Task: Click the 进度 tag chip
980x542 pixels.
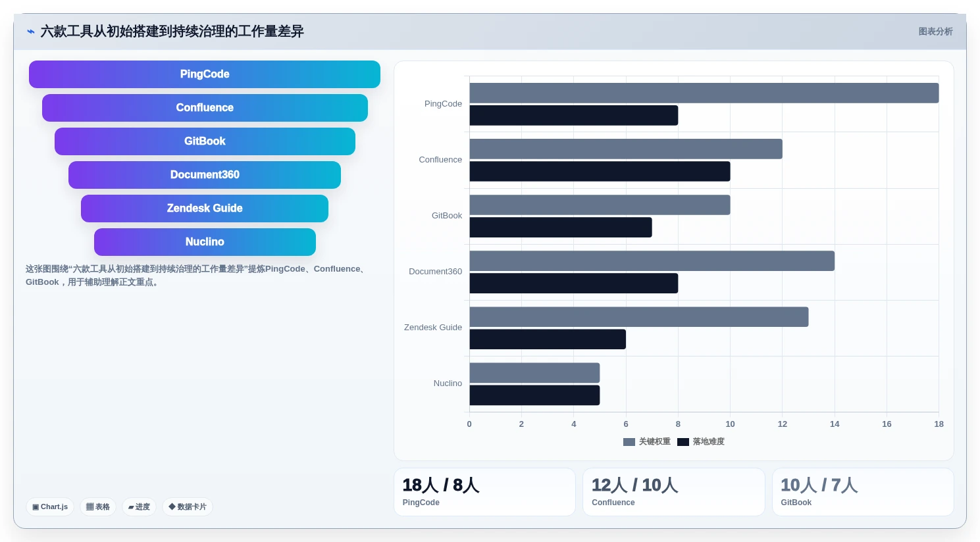Action: (139, 507)
